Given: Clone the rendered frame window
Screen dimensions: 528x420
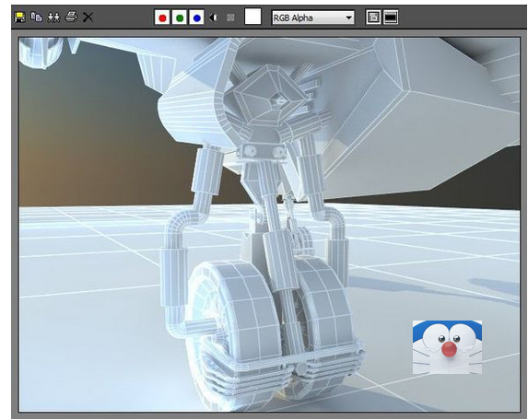Looking at the screenshot, I should tap(53, 17).
